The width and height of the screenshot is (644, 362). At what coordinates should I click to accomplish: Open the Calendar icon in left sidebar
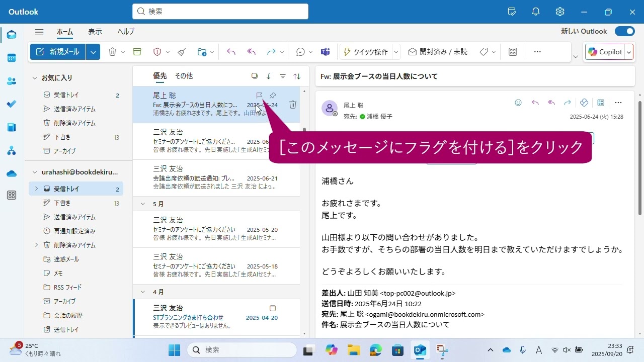pos(11,58)
